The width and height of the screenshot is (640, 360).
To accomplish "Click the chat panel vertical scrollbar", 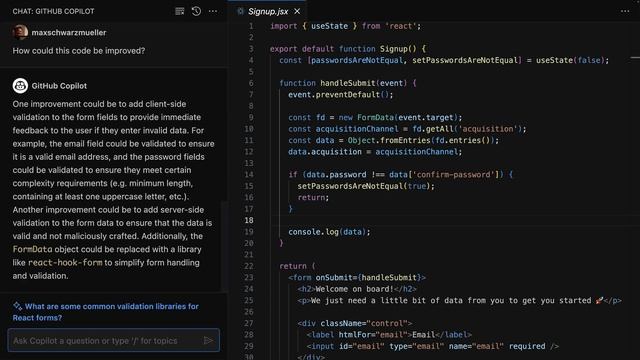I will point(224,246).
